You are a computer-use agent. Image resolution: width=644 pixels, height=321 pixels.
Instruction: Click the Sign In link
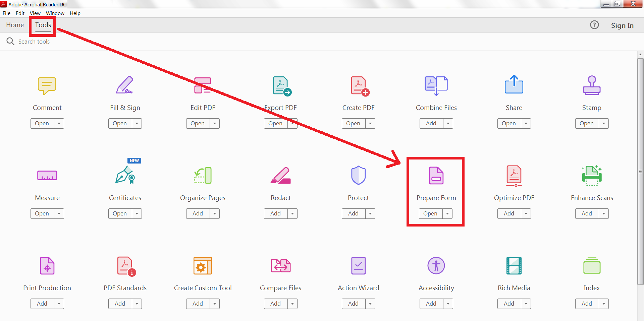pos(622,25)
